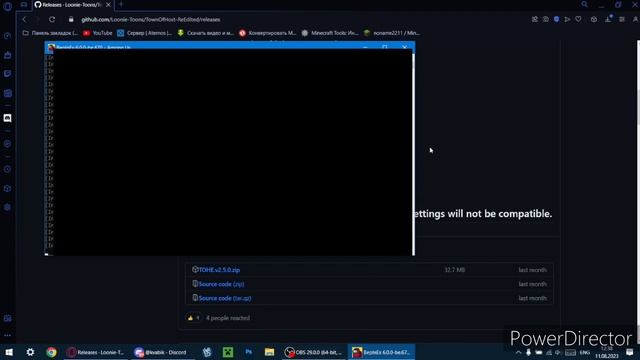Open the sidebar three-dots more menu
The image size is (640, 360).
pos(7,335)
